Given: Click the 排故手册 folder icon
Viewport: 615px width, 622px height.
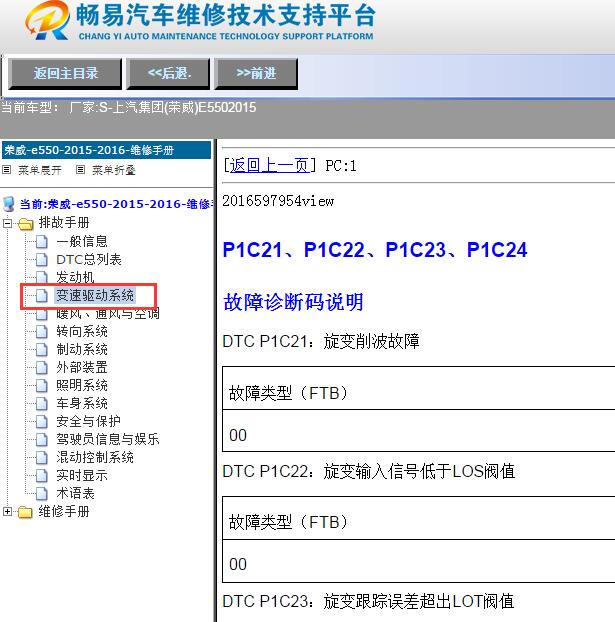Looking at the screenshot, I should tap(25, 223).
